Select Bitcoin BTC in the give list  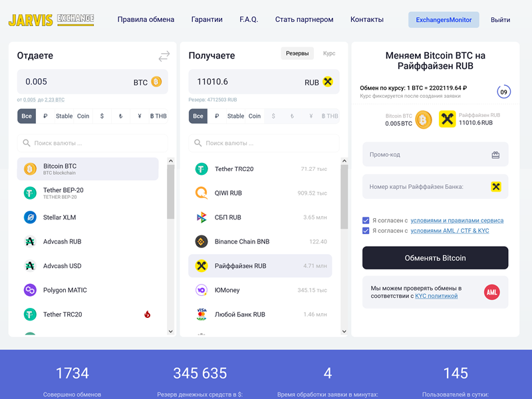[x=88, y=169]
